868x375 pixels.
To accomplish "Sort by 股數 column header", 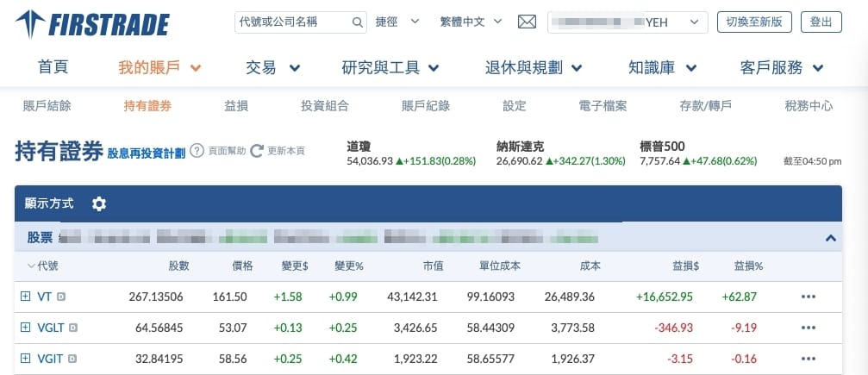I will click(178, 266).
